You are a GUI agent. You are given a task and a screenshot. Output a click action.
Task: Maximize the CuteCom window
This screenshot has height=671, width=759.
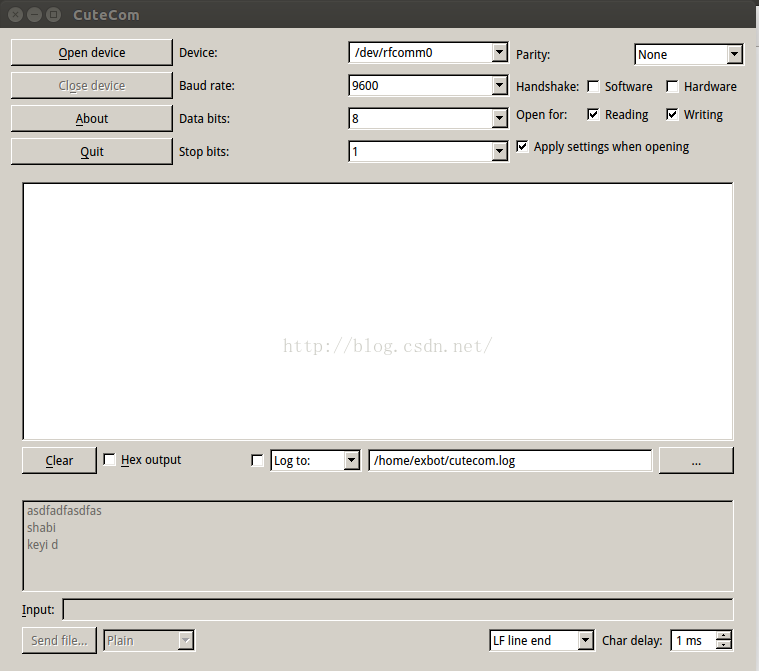tap(53, 15)
